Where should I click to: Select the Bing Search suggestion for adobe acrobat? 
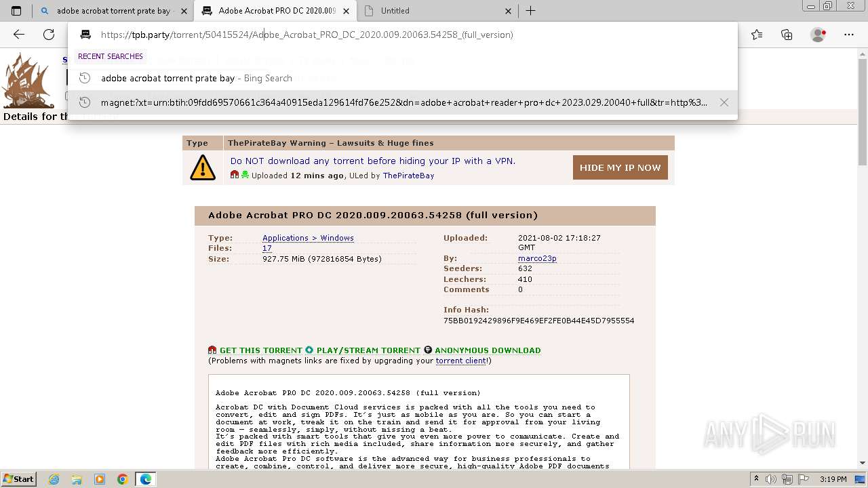[x=403, y=78]
